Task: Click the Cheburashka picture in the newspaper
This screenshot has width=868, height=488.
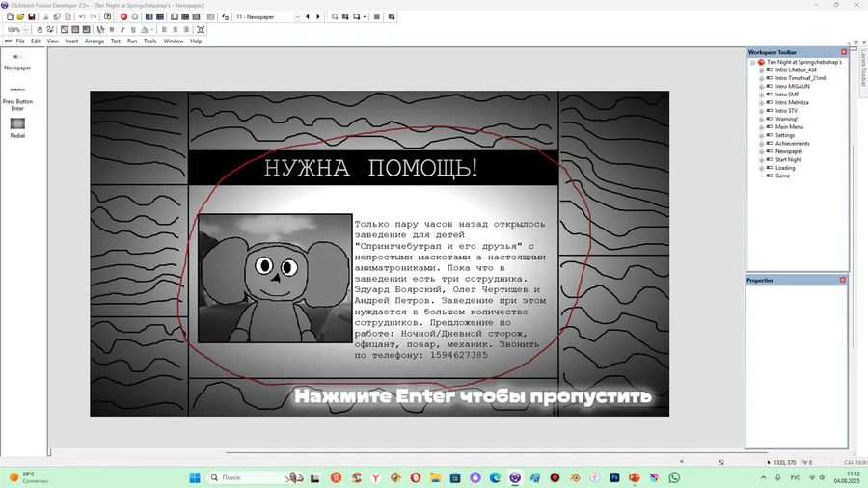Action: [x=275, y=279]
